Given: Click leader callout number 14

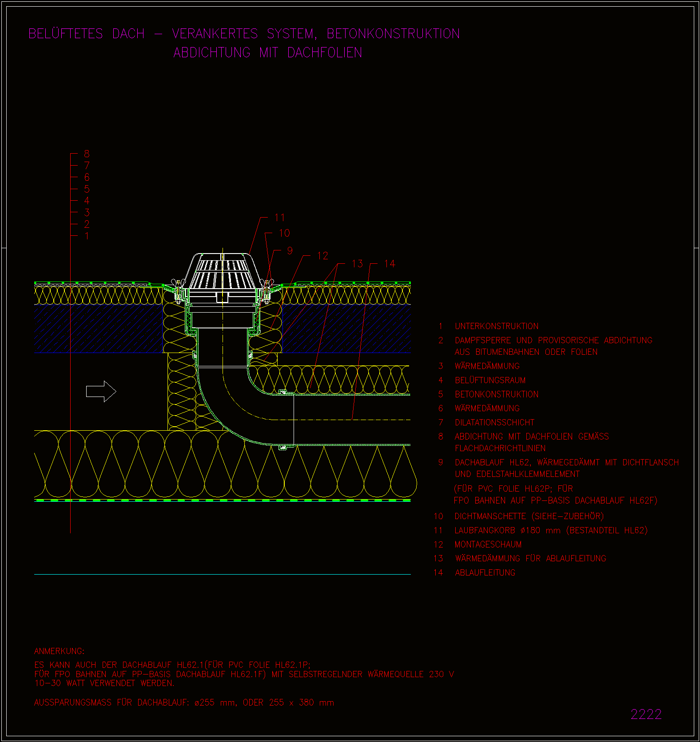Looking at the screenshot, I should [390, 264].
